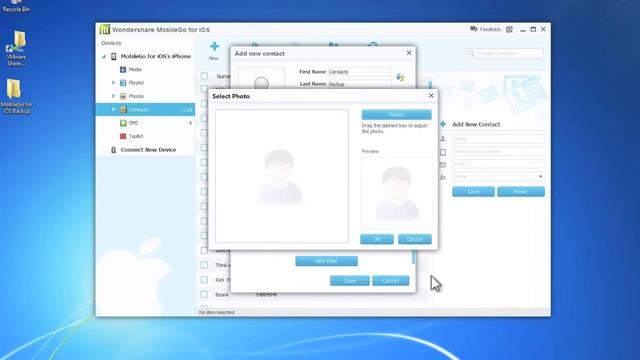This screenshot has width=640, height=360.
Task: Click the Add Field button
Action: (327, 261)
